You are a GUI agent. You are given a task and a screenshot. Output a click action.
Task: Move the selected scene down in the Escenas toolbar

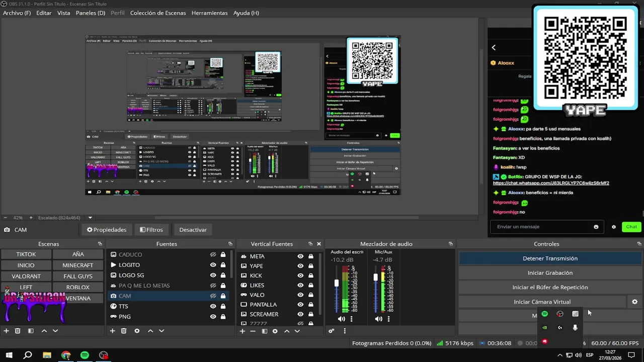click(55, 331)
